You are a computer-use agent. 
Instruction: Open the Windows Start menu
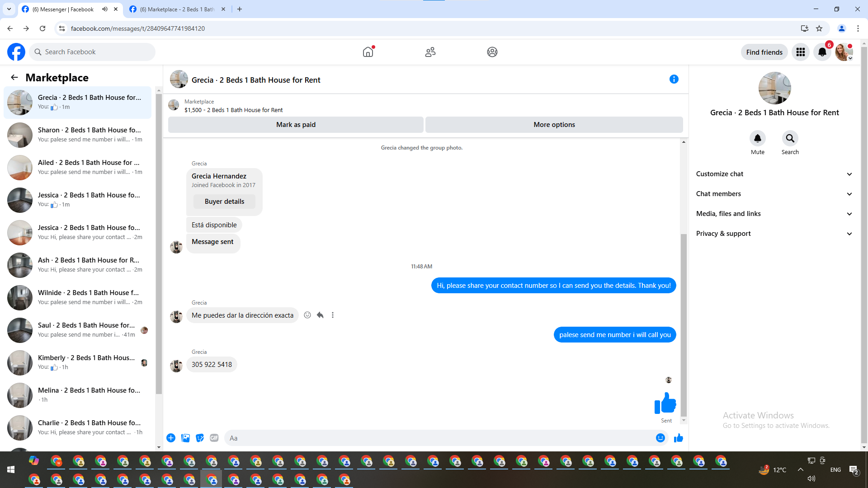pyautogui.click(x=11, y=469)
